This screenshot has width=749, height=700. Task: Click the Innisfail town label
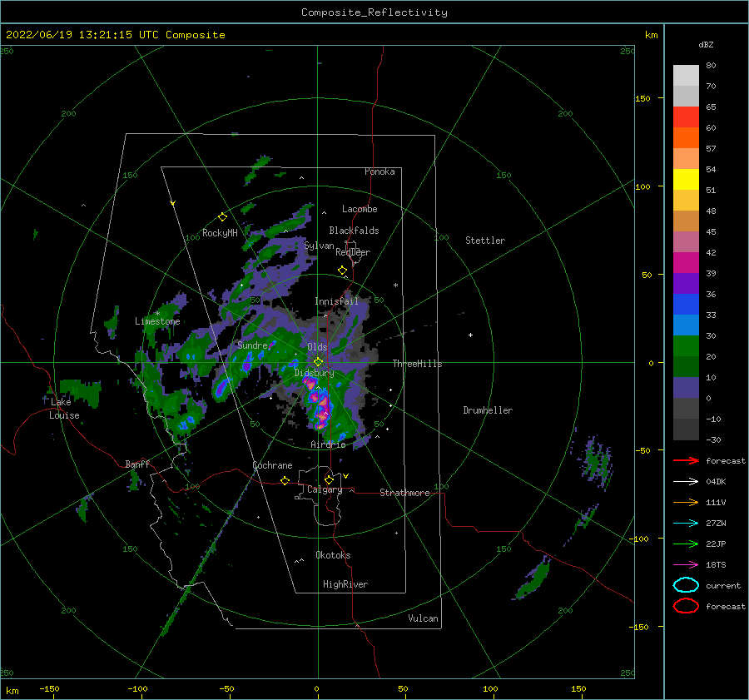[x=336, y=301]
